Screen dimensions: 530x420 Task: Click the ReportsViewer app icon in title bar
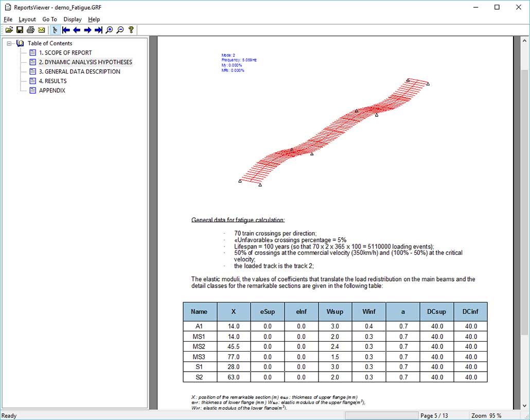point(8,7)
